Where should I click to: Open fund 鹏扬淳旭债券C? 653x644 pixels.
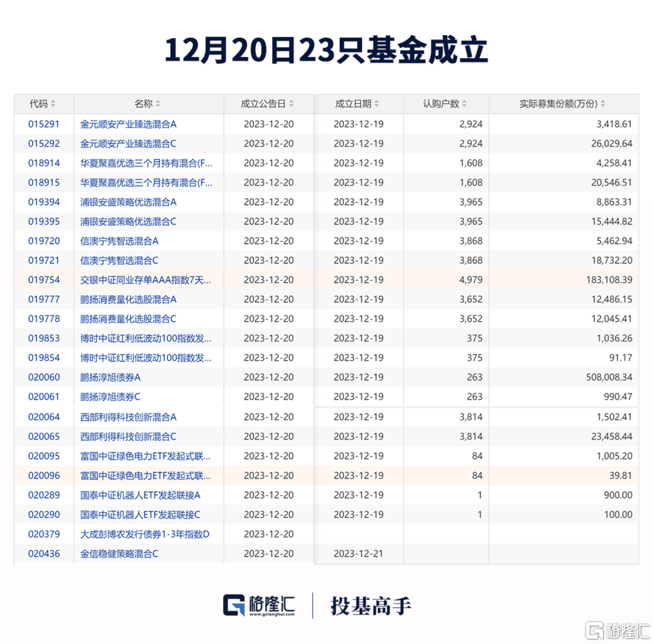(x=110, y=397)
